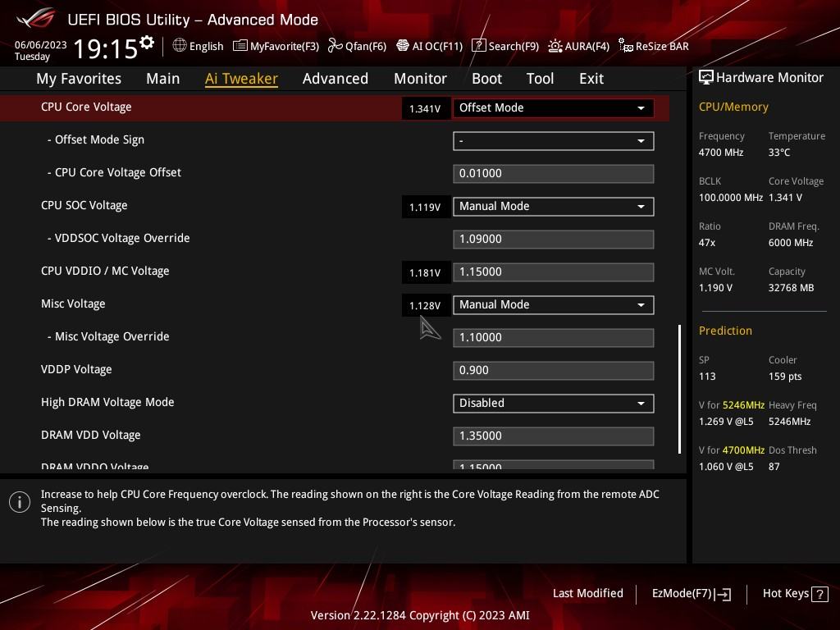Click the EzMode exit arrow icon
The image size is (840, 630).
(723, 594)
